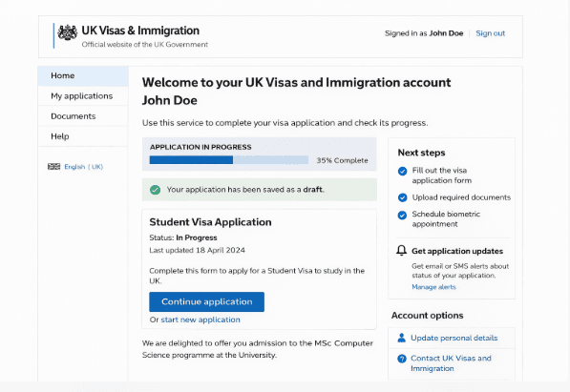
Task: Click the UK Visas & Immigration header title
Action: 140,31
